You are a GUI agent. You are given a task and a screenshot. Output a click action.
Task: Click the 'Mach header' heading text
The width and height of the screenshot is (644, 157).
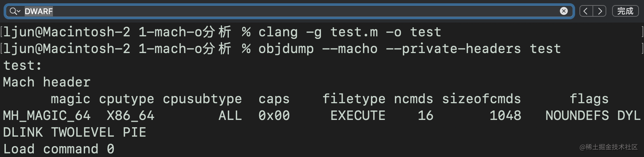click(46, 82)
